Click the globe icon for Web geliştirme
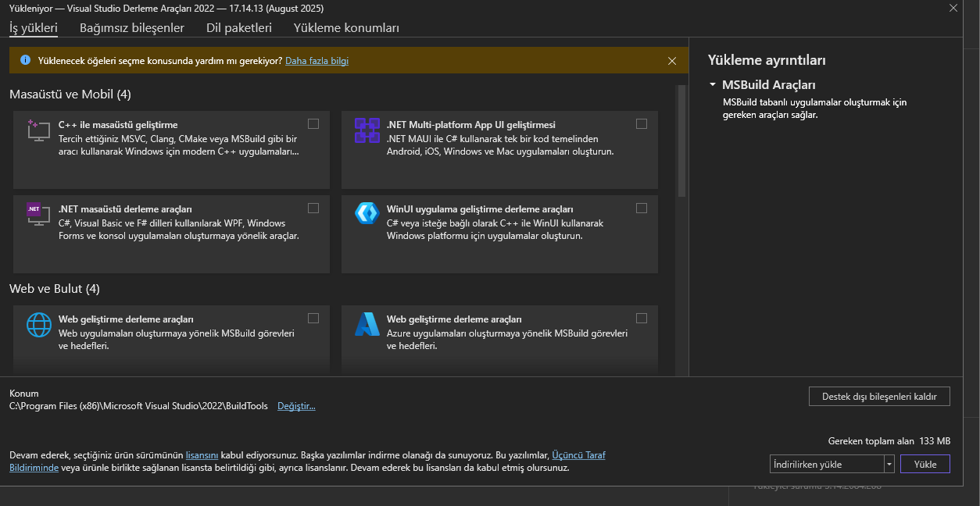 tap(38, 324)
